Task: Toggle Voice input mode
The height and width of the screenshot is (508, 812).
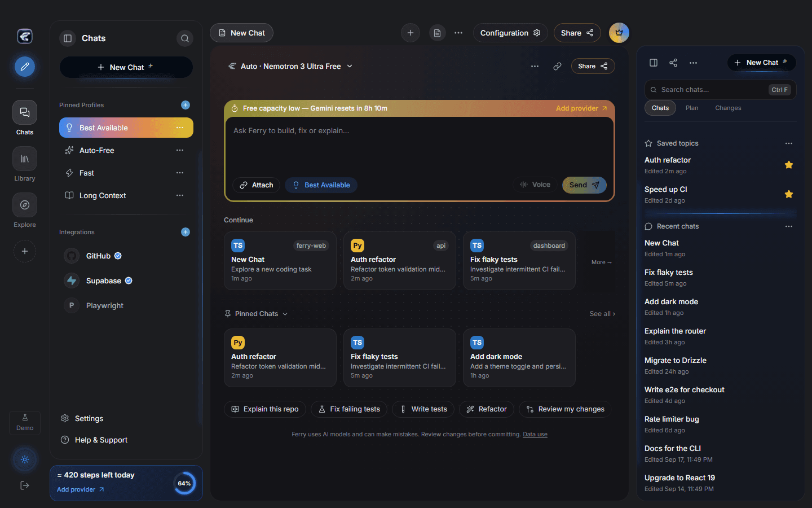Action: [535, 185]
